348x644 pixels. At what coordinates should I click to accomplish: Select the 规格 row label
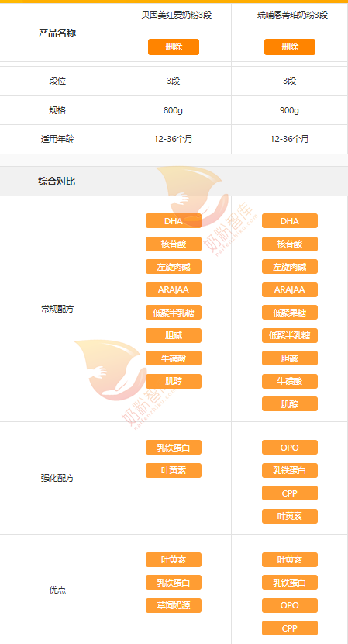coord(57,110)
